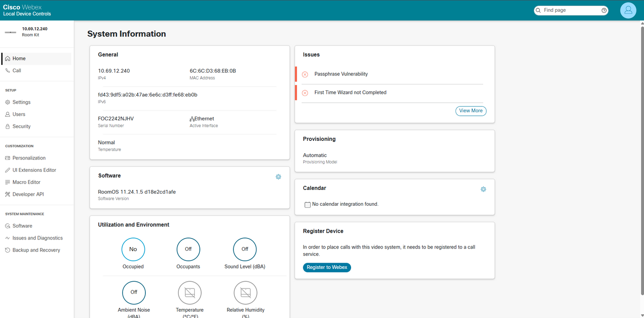Click the System Information heading
This screenshot has width=644, height=318.
(x=127, y=34)
